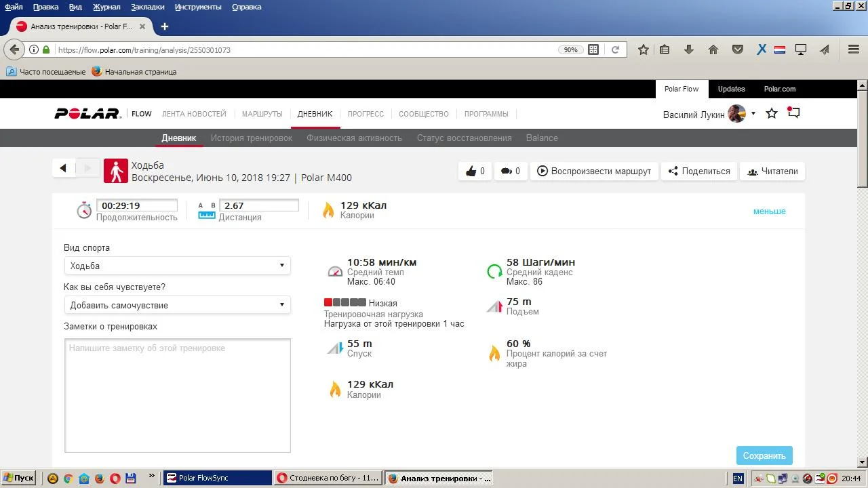Image resolution: width=868 pixels, height=488 pixels.
Task: Open Часто посещаемые bookmarks folder
Action: click(x=45, y=71)
